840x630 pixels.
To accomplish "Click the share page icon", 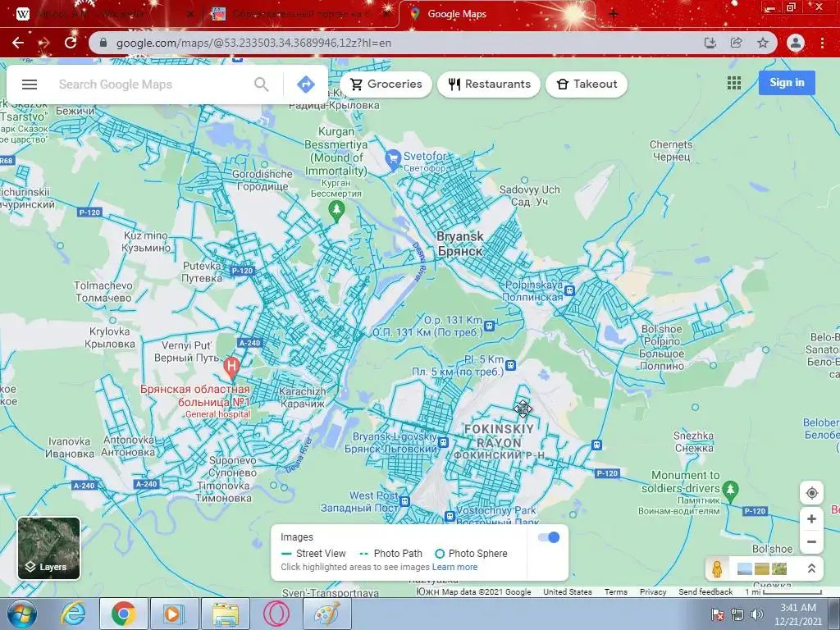I will point(736,43).
